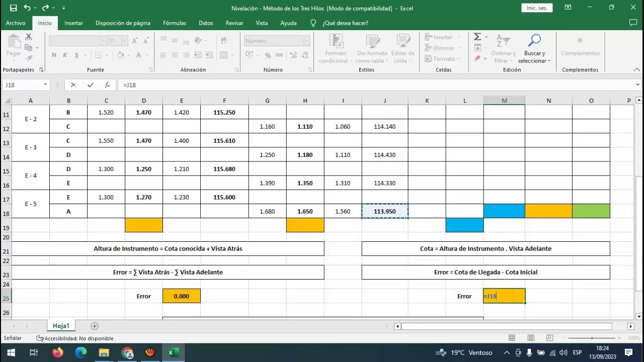Click the text orientation icon

198,41
